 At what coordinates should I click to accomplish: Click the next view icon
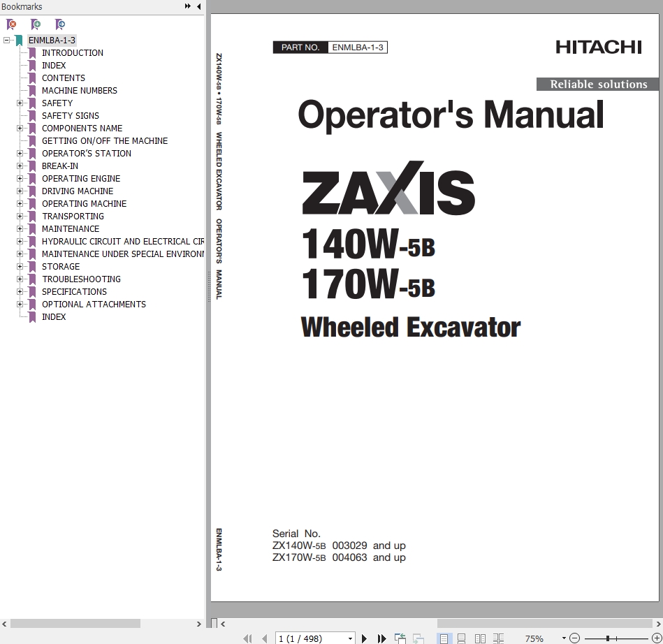418,638
